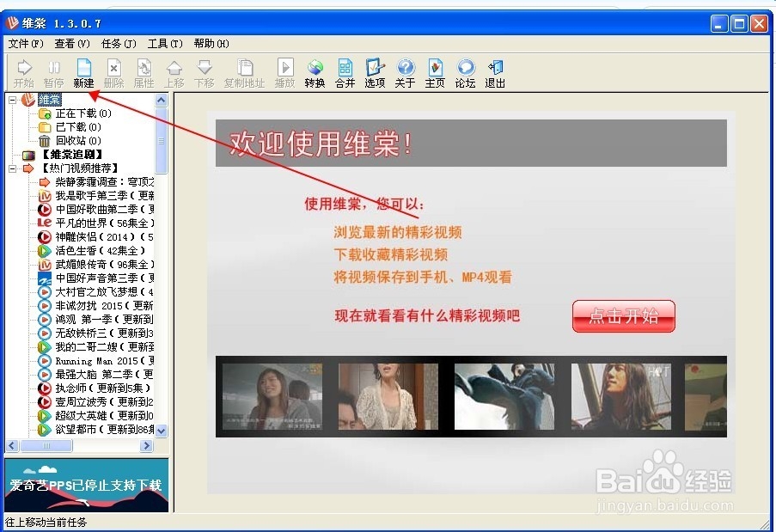The image size is (776, 532).
Task: Click the second thumbnail with woman in white
Action: pyautogui.click(x=388, y=396)
